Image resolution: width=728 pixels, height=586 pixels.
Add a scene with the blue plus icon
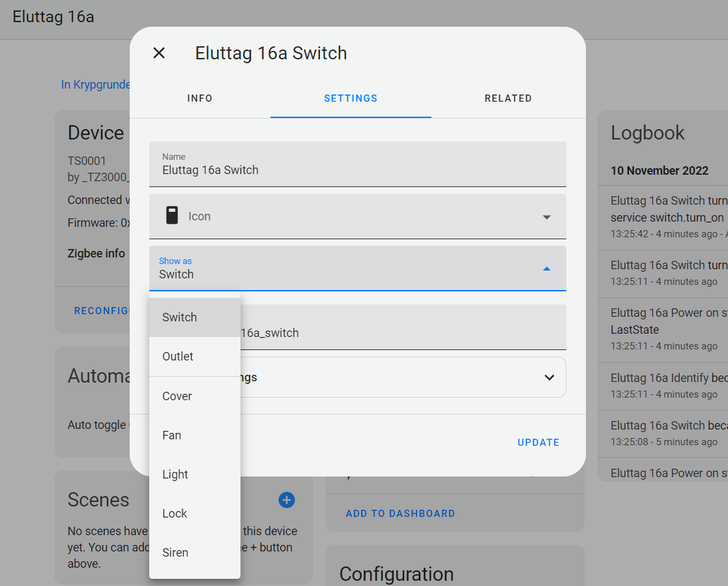[x=286, y=500]
